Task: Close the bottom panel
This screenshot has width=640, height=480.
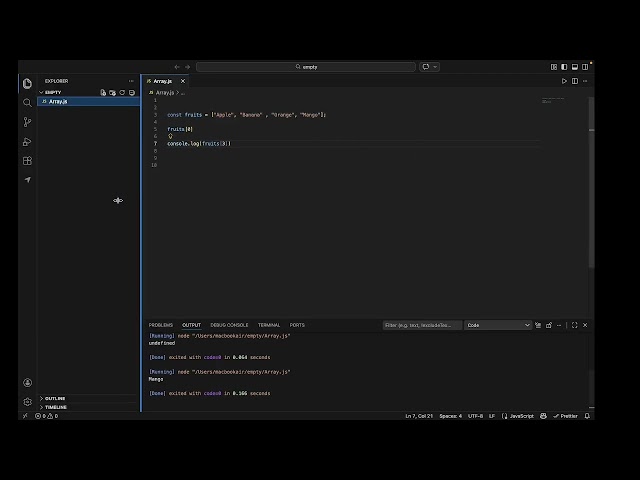Action: 585,325
